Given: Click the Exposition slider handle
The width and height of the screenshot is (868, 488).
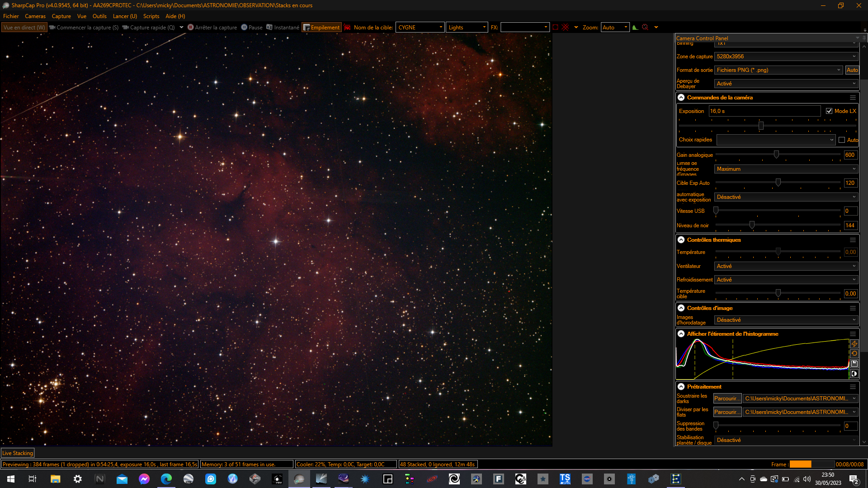Looking at the screenshot, I should [761, 126].
